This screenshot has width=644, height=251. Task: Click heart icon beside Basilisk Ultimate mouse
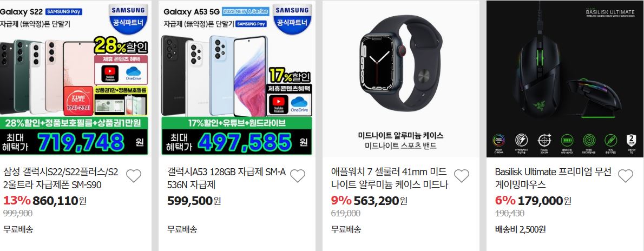coord(626,176)
